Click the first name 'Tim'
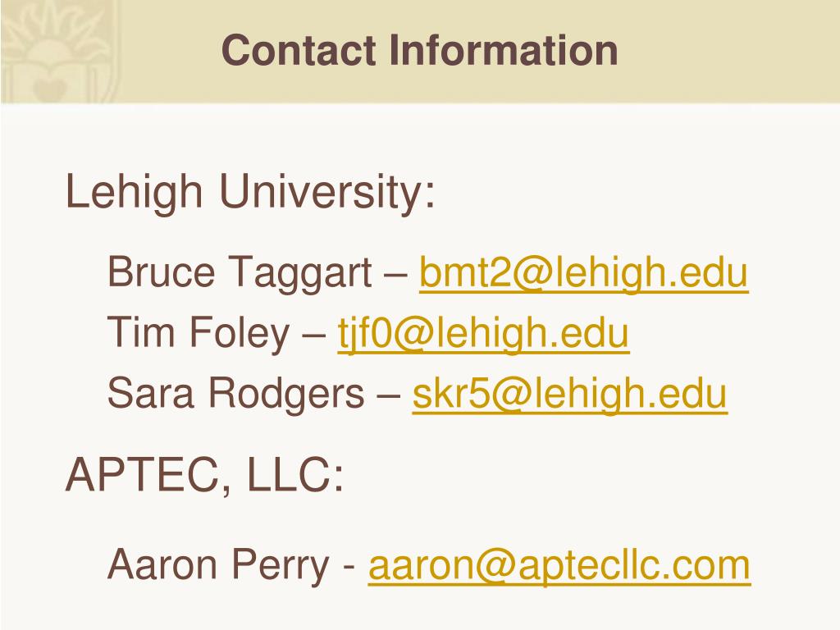This screenshot has height=630, width=840. click(x=141, y=333)
